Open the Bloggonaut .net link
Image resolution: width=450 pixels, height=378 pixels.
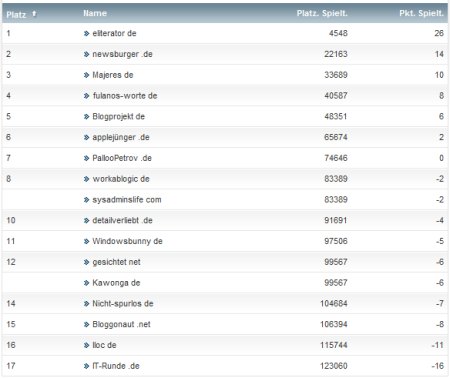click(x=121, y=324)
